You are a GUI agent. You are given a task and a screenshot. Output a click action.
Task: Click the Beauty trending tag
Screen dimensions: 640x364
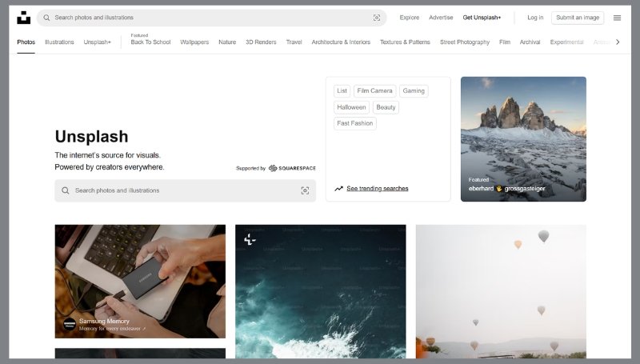click(386, 107)
